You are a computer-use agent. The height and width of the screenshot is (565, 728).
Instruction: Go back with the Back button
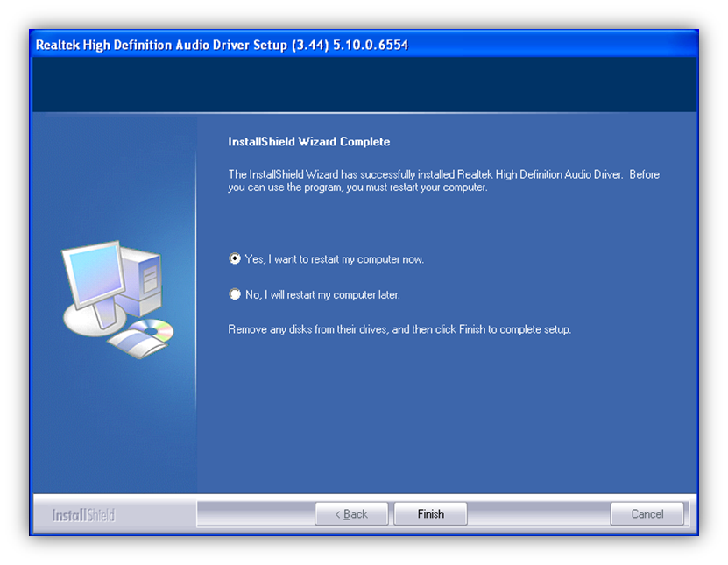pos(351,514)
